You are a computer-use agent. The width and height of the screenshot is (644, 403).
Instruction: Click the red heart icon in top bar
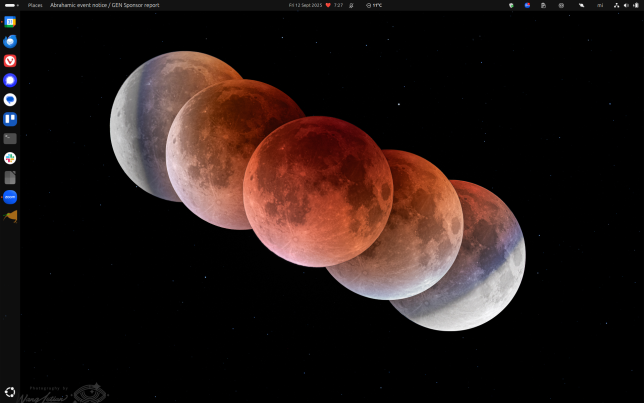pos(328,5)
